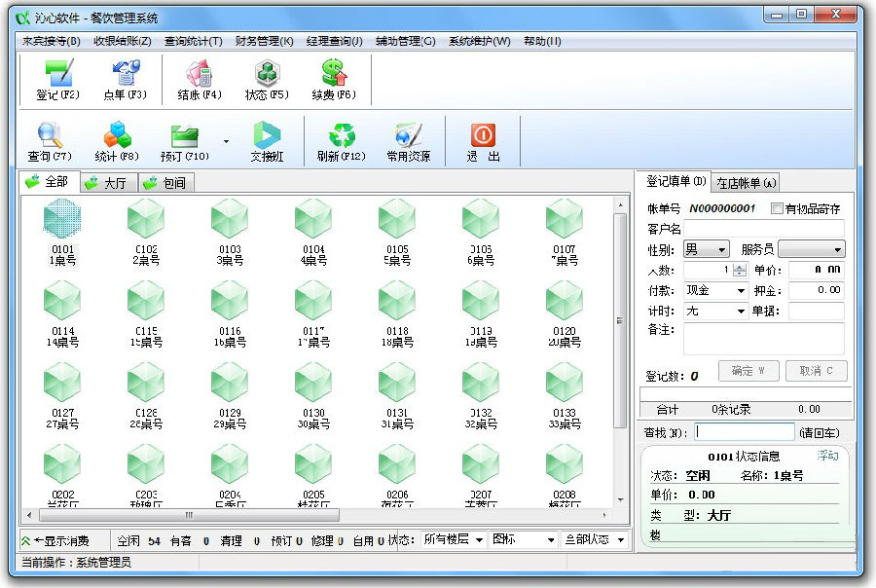
Task: Switch to the 包间 tab
Action: click(x=167, y=181)
